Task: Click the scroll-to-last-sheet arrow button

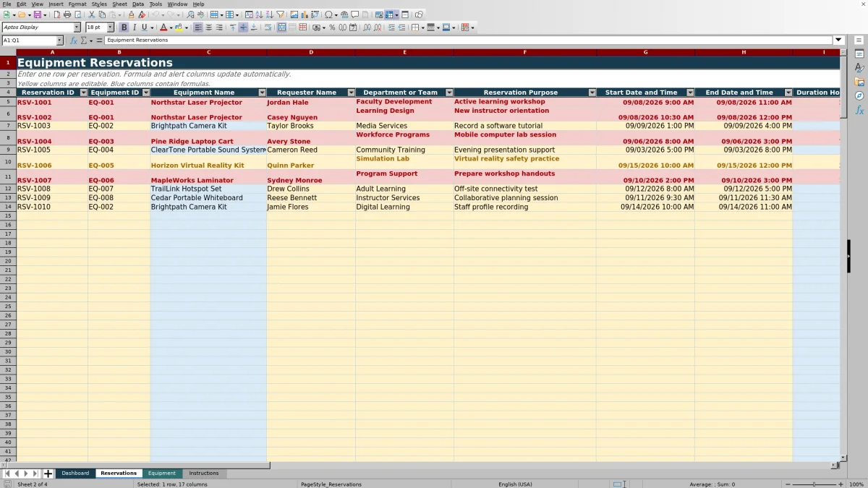Action: click(x=35, y=474)
